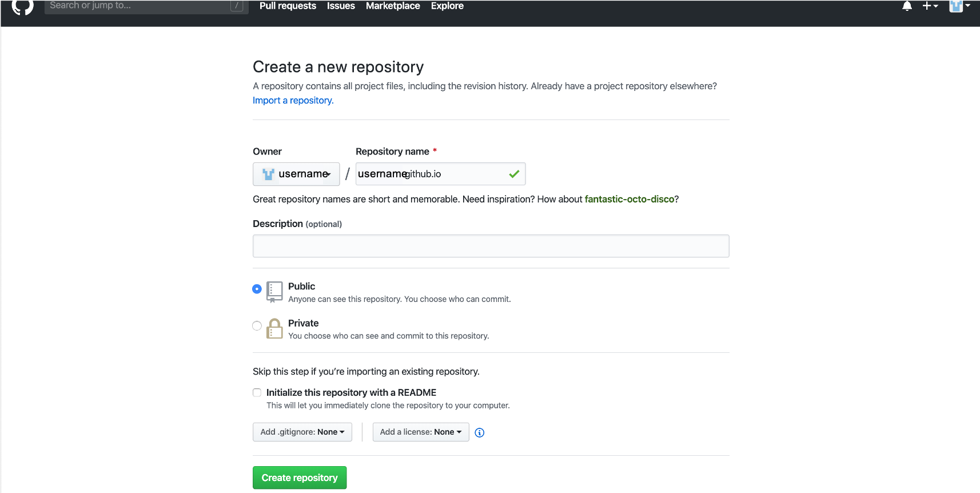The image size is (980, 493).
Task: Enable Initialize this repository with a README
Action: 257,392
